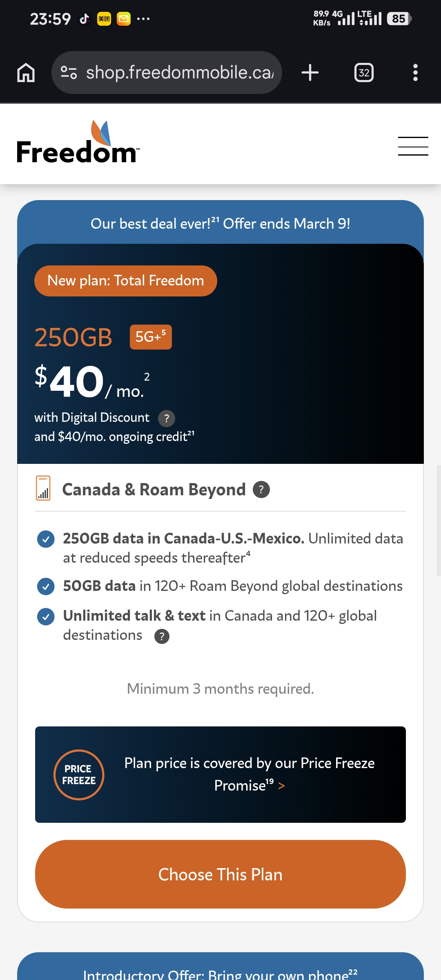Image resolution: width=441 pixels, height=980 pixels.
Task: Show help for unlimited talk & text destinations
Action: 162,636
